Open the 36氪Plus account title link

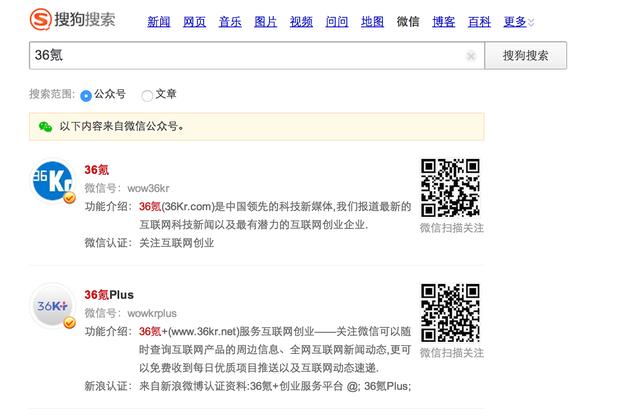click(x=109, y=295)
